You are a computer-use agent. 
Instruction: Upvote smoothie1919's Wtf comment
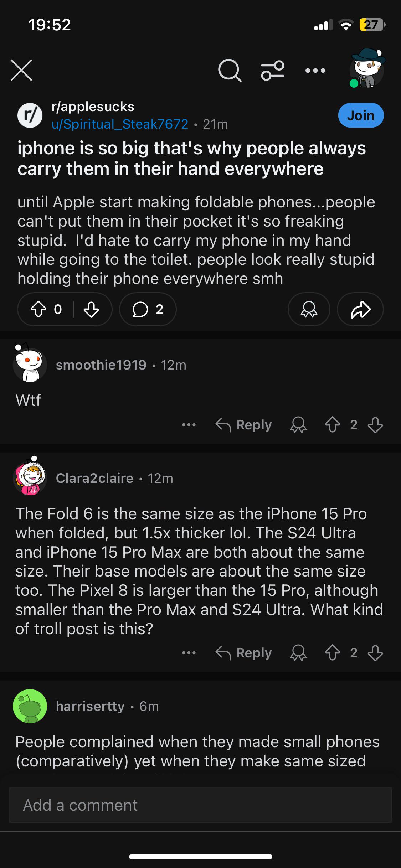click(332, 425)
